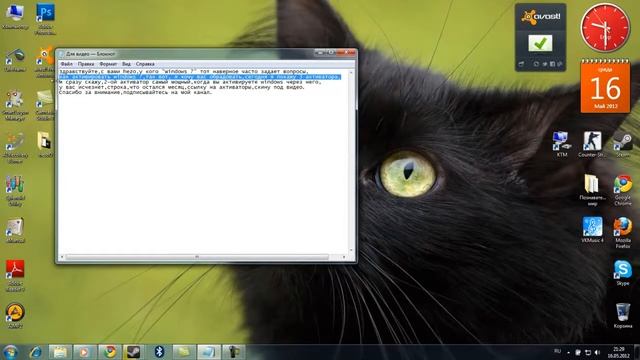Select the Познавате... мир folder icon
This screenshot has width=640, height=360.
tap(592, 190)
